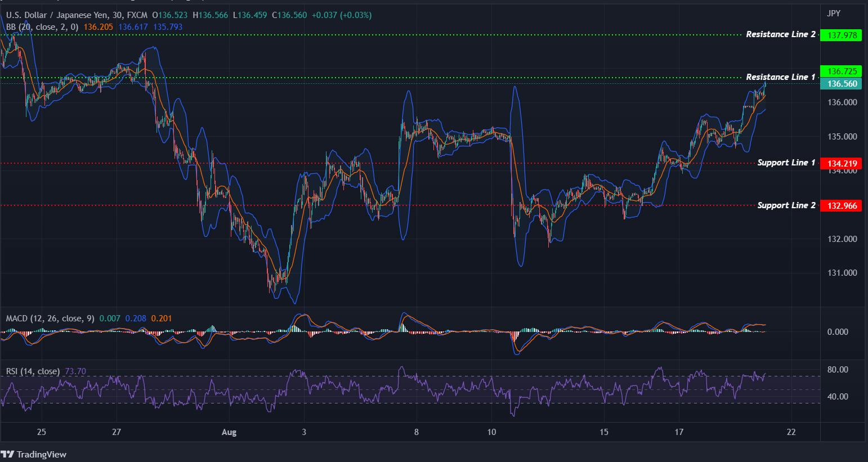Screen dimensions: 868x462
Task: Click the Support Line 2 label 132.966
Action: tap(841, 205)
